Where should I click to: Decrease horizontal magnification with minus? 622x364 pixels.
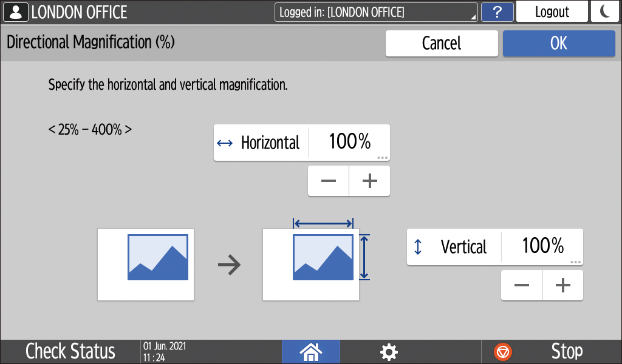[329, 181]
